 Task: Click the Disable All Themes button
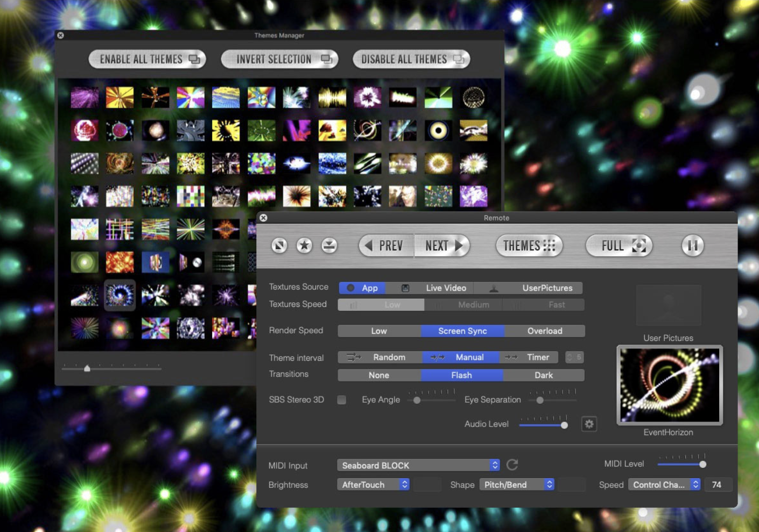[x=411, y=59]
